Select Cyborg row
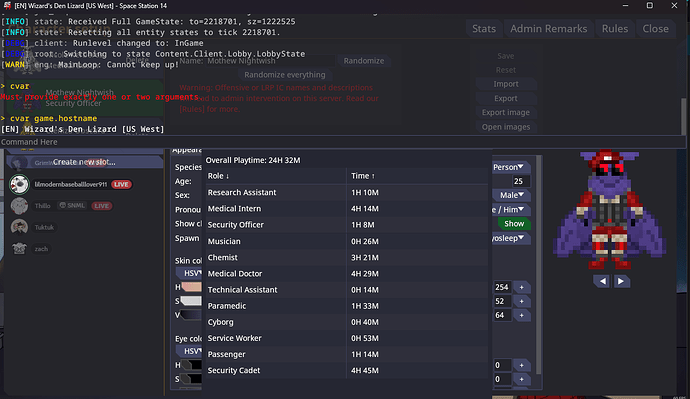Viewport: 690px width, 399px height. [x=347, y=322]
